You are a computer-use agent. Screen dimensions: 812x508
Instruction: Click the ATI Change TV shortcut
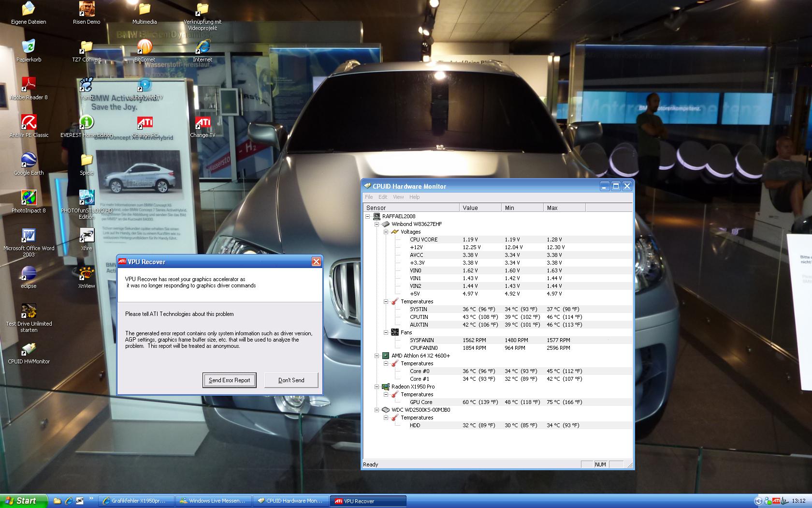pyautogui.click(x=203, y=126)
